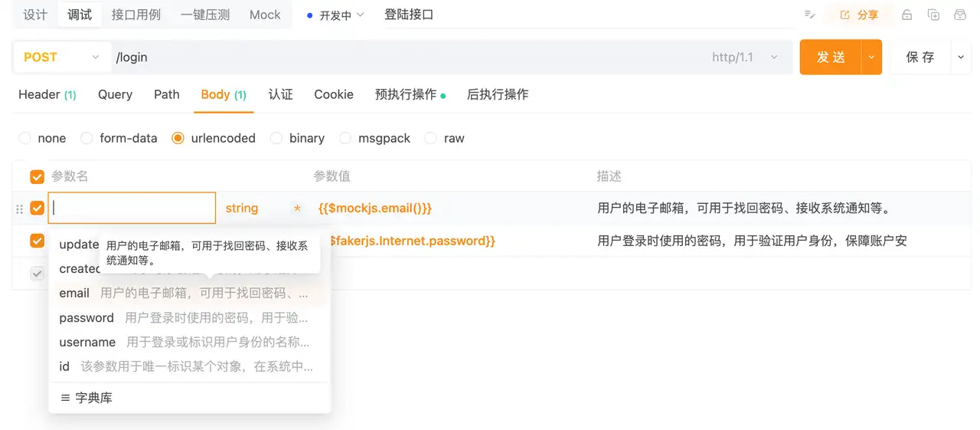Viewport: 980px width, 430px height.
Task: Open the http/1.1 protocol dropdown
Action: coord(745,57)
